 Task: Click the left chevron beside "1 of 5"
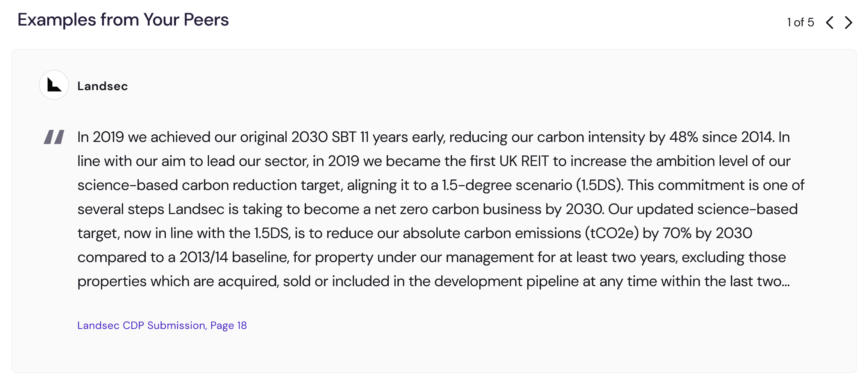(830, 23)
